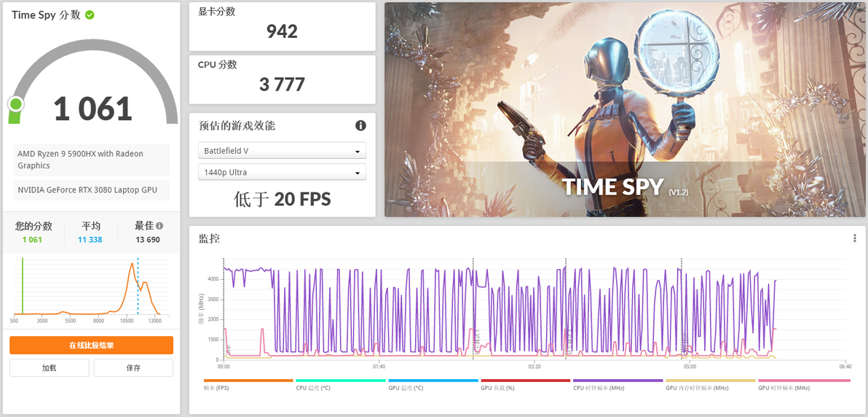The height and width of the screenshot is (417, 868).
Task: Select the 帧率 (FPS) legend item
Action: (248, 385)
